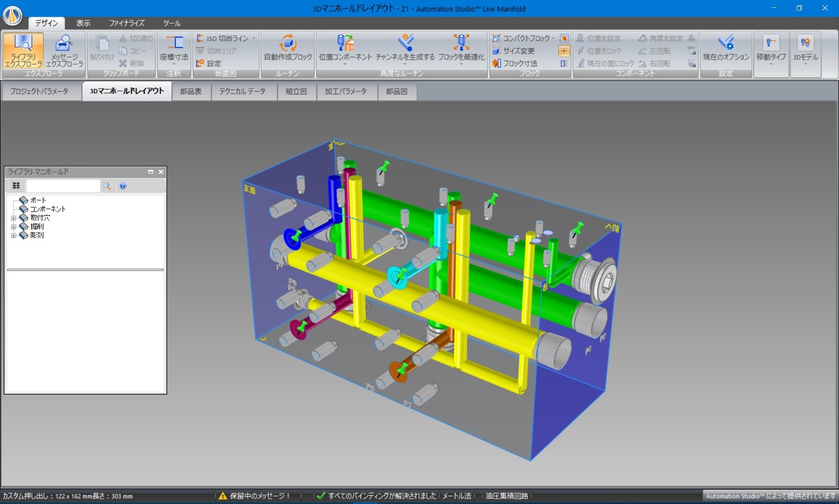Click the コピー copy icon
Image resolution: width=839 pixels, height=504 pixels.
(123, 51)
